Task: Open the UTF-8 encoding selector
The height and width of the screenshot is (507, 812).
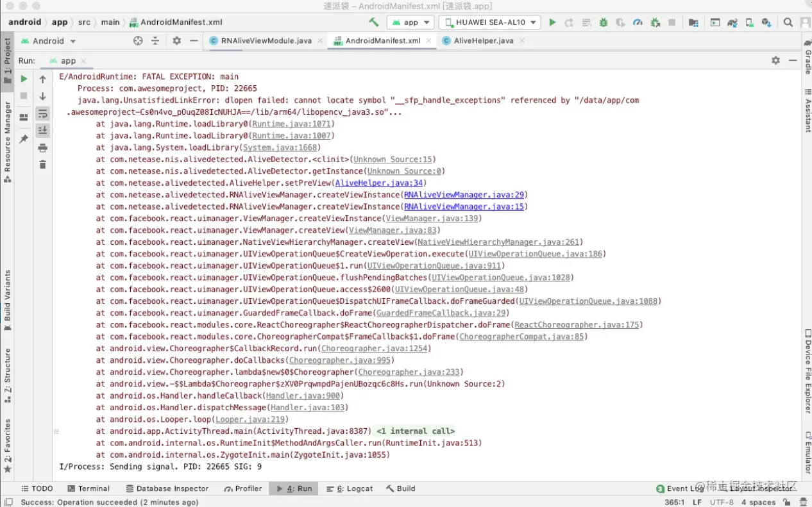Action: pyautogui.click(x=721, y=503)
